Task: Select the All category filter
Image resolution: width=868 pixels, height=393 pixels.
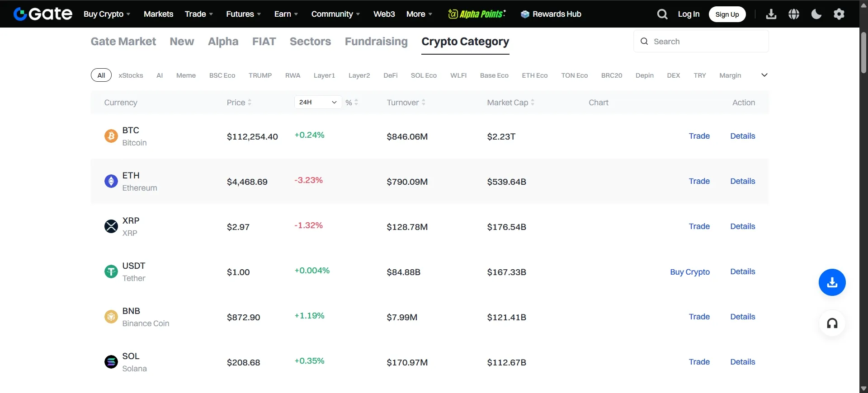Action: (x=101, y=75)
